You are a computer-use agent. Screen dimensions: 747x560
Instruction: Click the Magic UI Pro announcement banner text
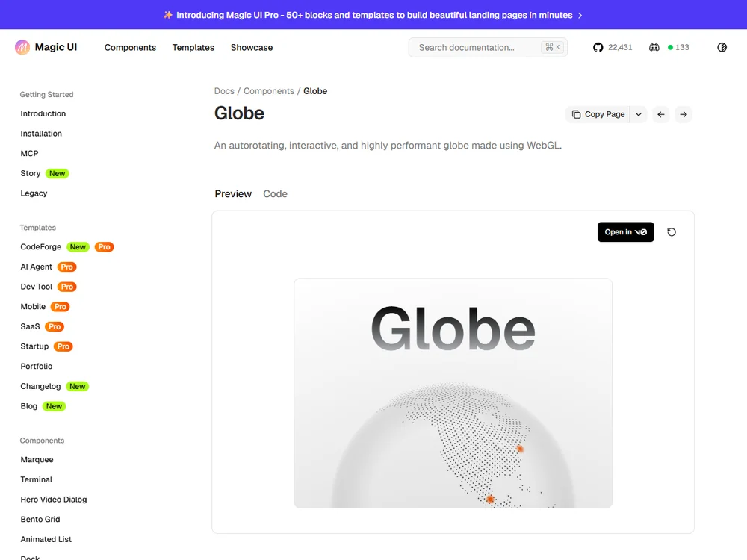point(374,15)
